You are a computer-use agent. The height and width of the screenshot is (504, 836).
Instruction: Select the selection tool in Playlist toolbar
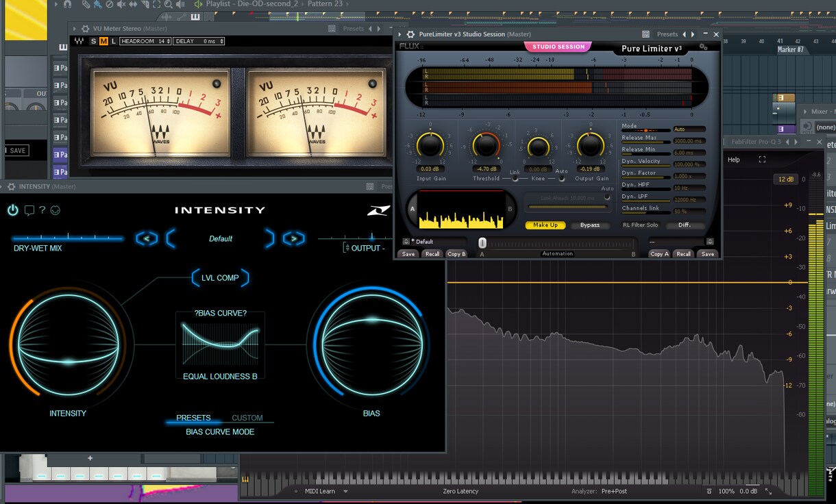point(156,4)
